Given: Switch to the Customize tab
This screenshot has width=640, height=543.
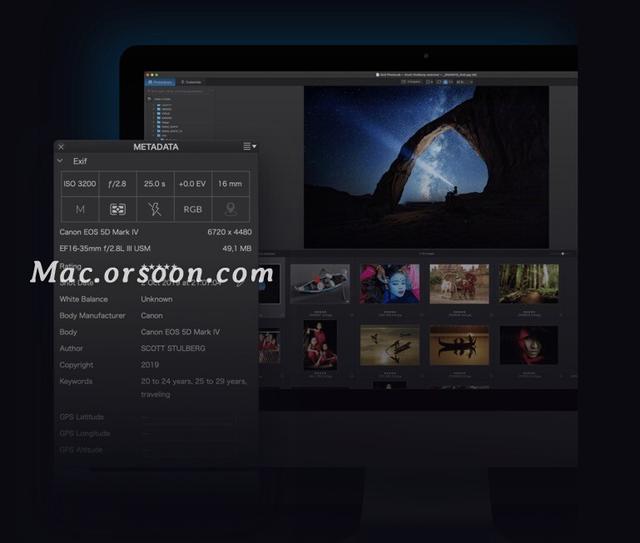Looking at the screenshot, I should (191, 82).
